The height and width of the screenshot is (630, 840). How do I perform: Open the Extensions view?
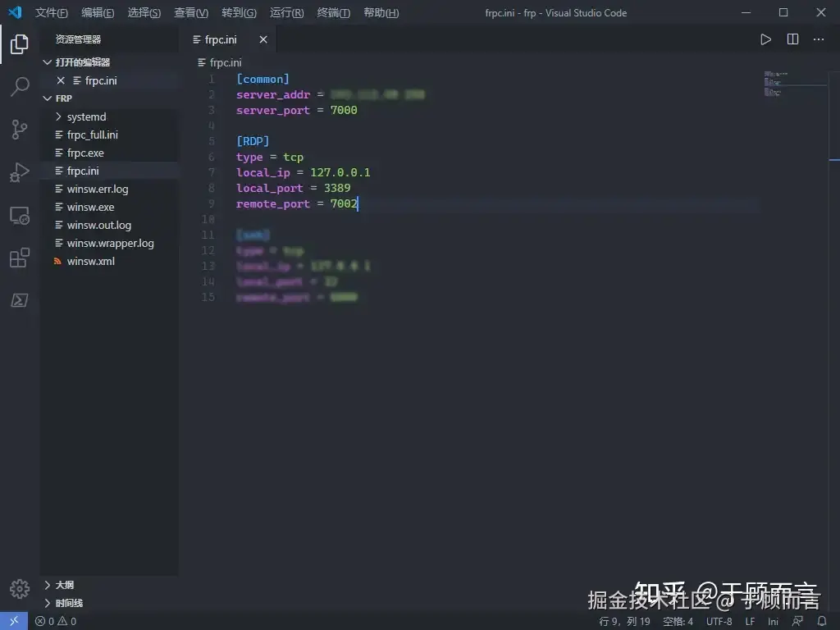point(20,258)
